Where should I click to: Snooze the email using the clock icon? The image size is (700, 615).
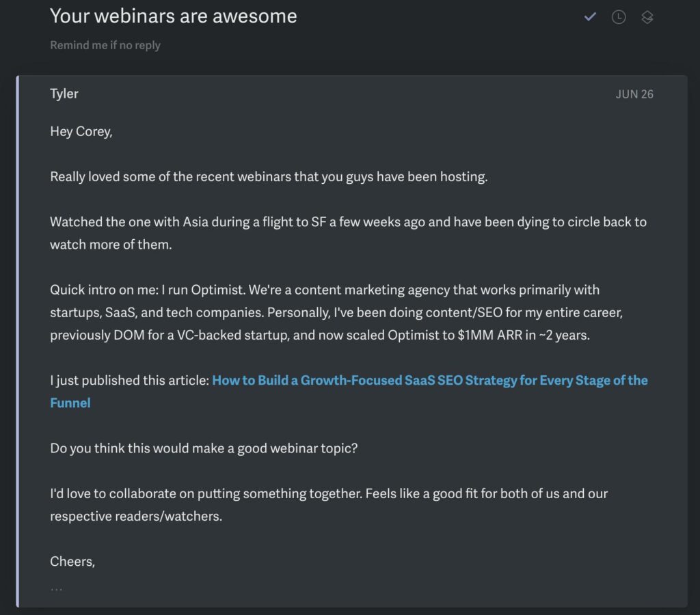pyautogui.click(x=618, y=17)
